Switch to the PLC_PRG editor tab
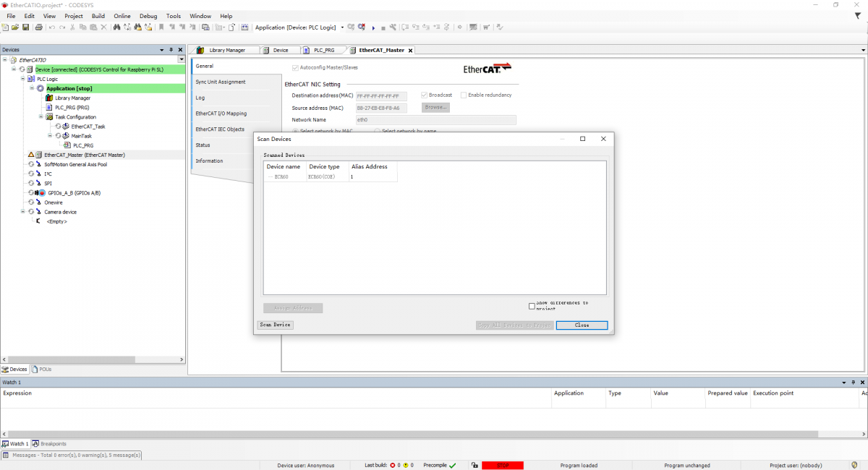 (x=319, y=50)
